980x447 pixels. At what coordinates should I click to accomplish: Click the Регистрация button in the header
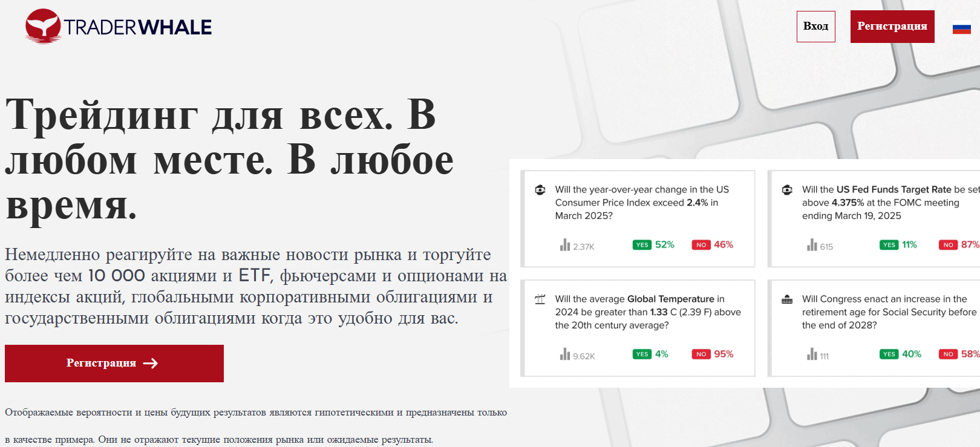[892, 27]
